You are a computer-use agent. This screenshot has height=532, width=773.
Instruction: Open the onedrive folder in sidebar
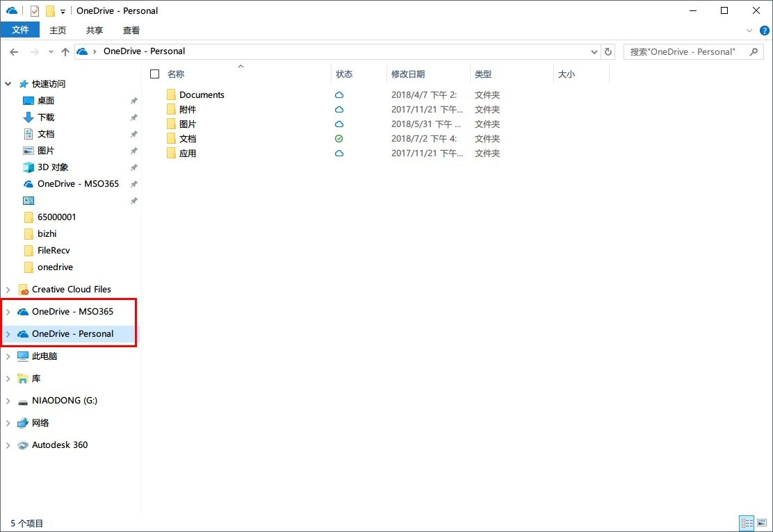point(55,267)
